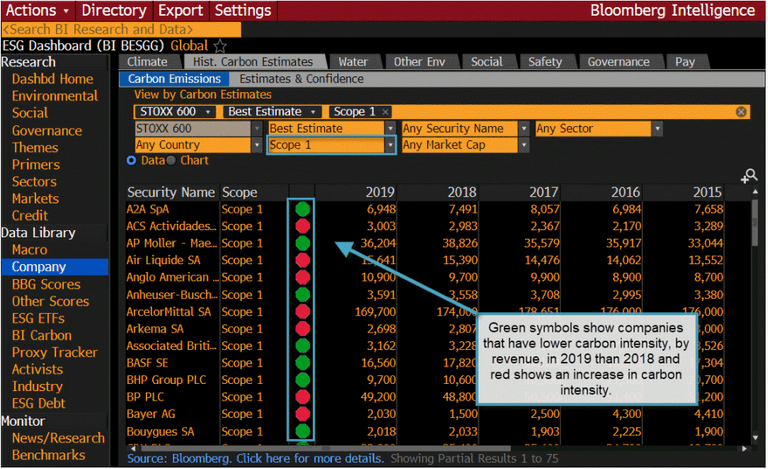Viewport: 768px width, 469px height.
Task: Select Company in Data Library
Action: coord(55,267)
